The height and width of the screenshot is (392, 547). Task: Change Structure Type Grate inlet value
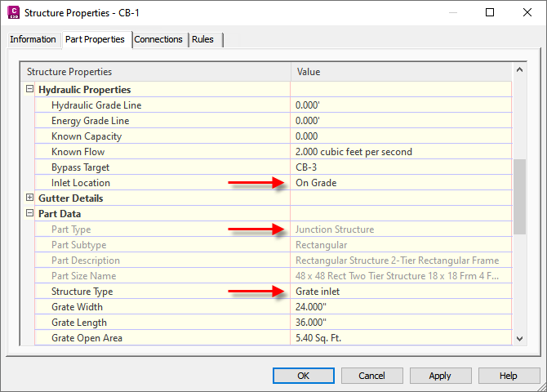coord(401,292)
